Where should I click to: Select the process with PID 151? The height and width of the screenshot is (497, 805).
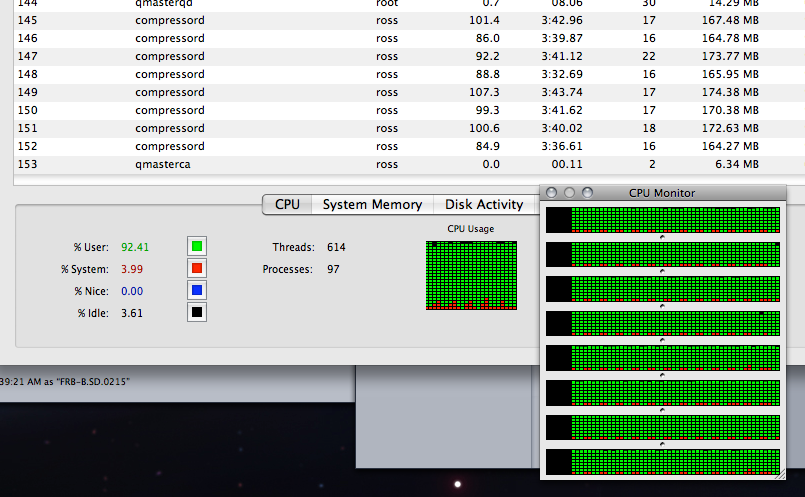point(409,128)
